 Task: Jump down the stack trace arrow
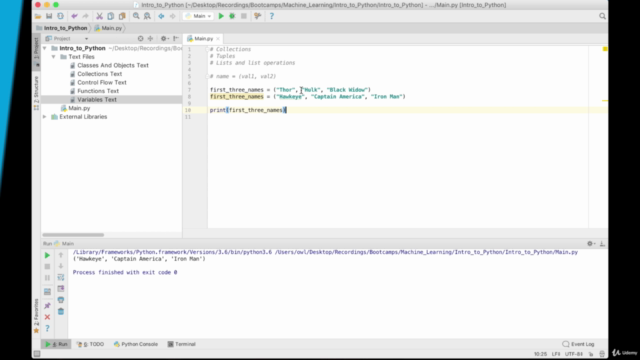(61, 266)
